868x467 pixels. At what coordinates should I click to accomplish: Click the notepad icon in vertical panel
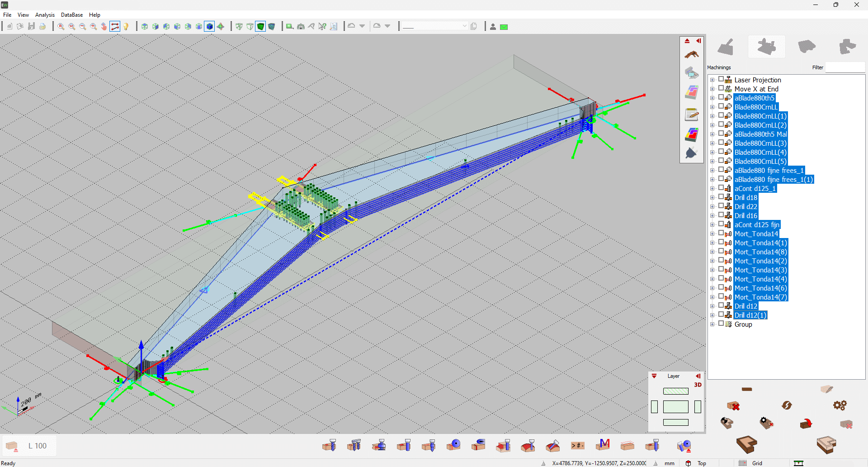coord(691,115)
